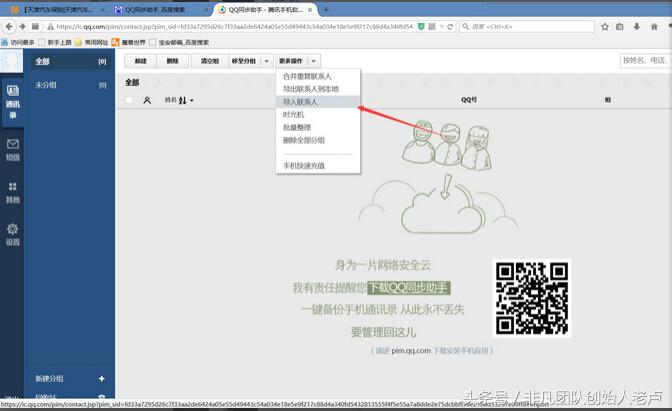
Task: Click the person icon in the list header
Action: pos(147,100)
